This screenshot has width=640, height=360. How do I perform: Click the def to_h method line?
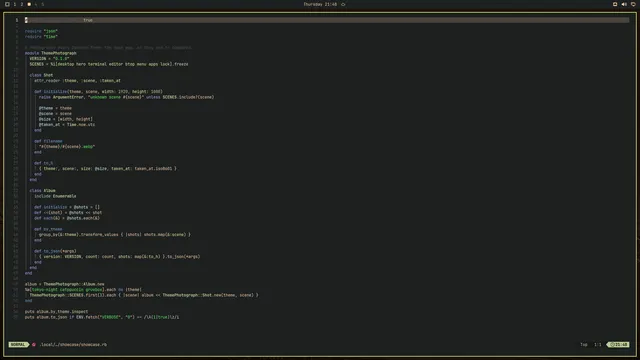44,163
